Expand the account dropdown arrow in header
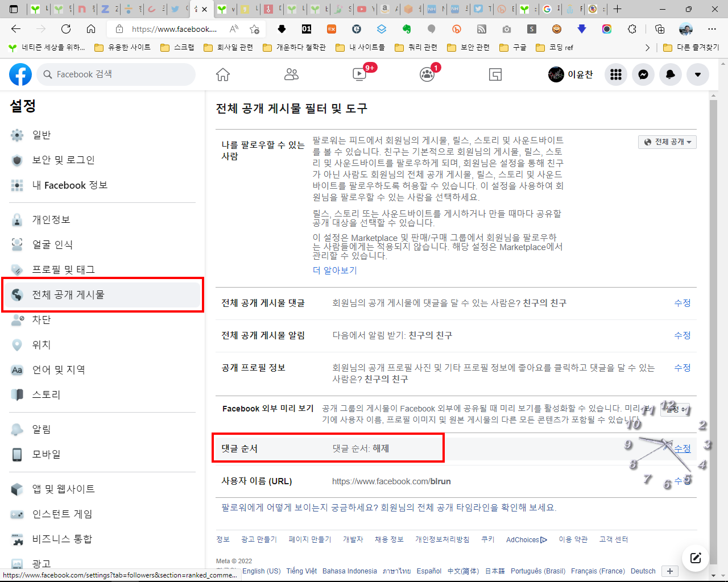 [x=698, y=74]
